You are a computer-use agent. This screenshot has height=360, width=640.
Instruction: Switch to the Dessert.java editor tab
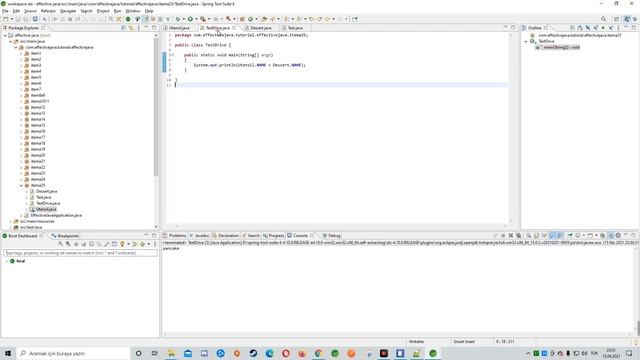coord(260,28)
